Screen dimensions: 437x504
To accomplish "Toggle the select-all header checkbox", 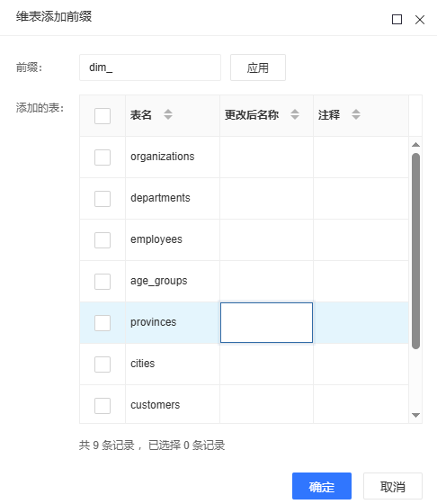I will point(103,116).
